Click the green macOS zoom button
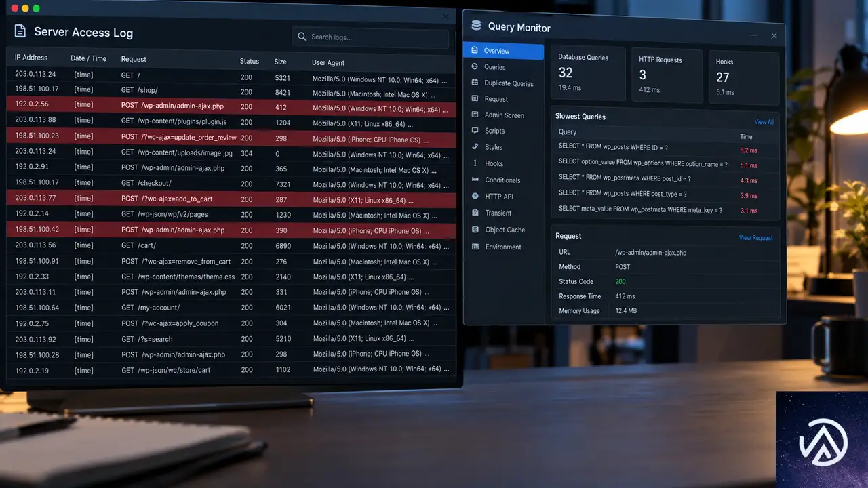868x488 pixels. coord(36,8)
